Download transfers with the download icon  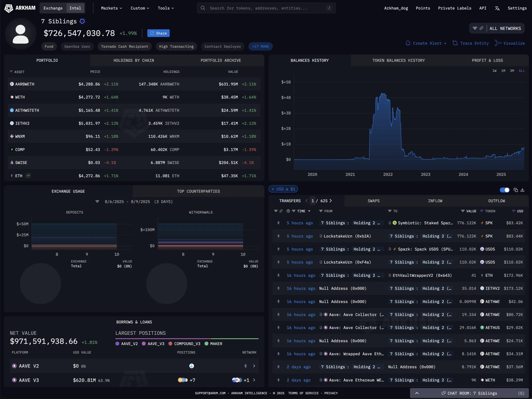pos(522,190)
